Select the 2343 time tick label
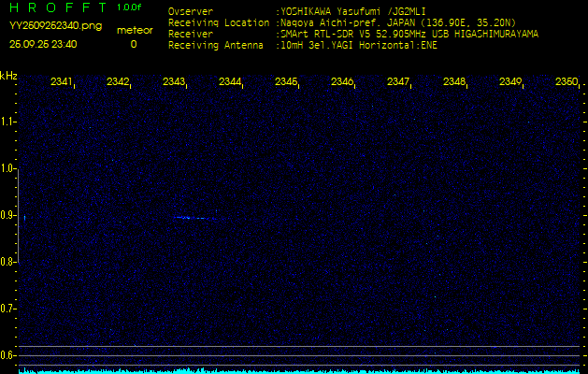The width and height of the screenshot is (588, 374). pyautogui.click(x=174, y=82)
